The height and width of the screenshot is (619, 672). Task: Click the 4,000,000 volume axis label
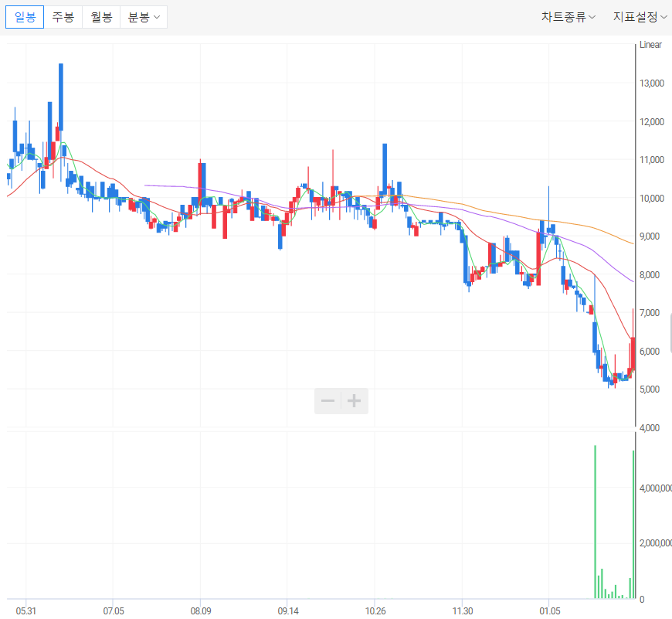coord(656,488)
